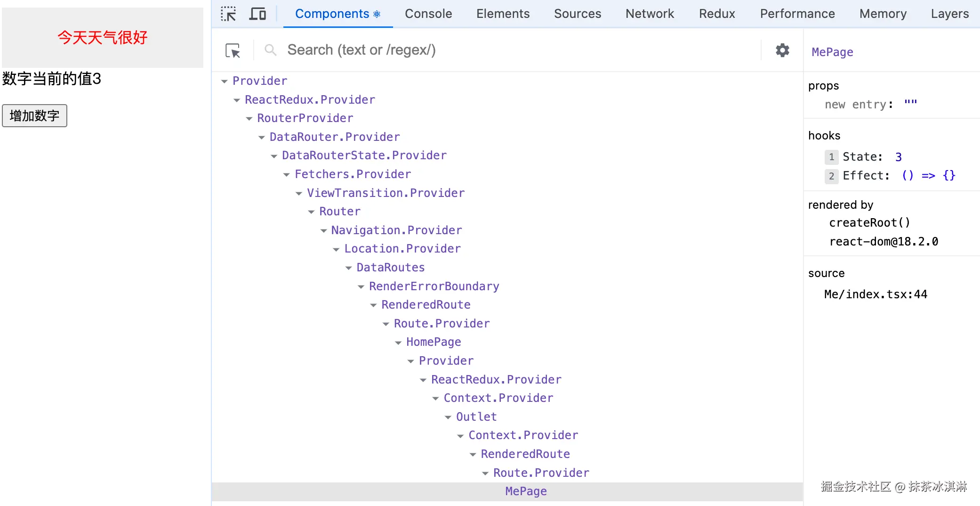Image resolution: width=980 pixels, height=506 pixels.
Task: Activate the inspect element picker icon
Action: 228,14
